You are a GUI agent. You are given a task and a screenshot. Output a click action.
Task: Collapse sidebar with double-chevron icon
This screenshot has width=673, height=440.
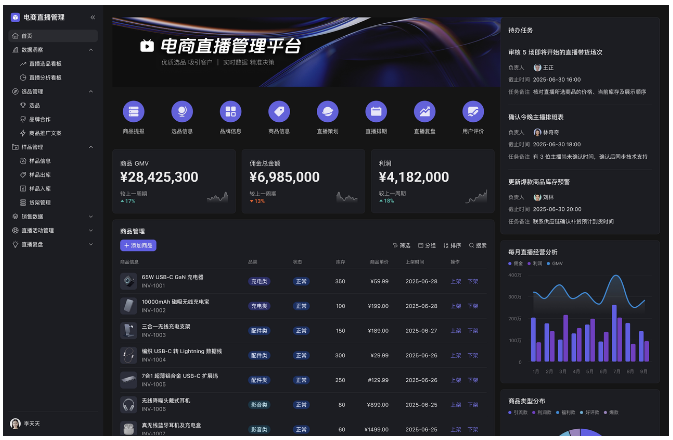pos(93,17)
